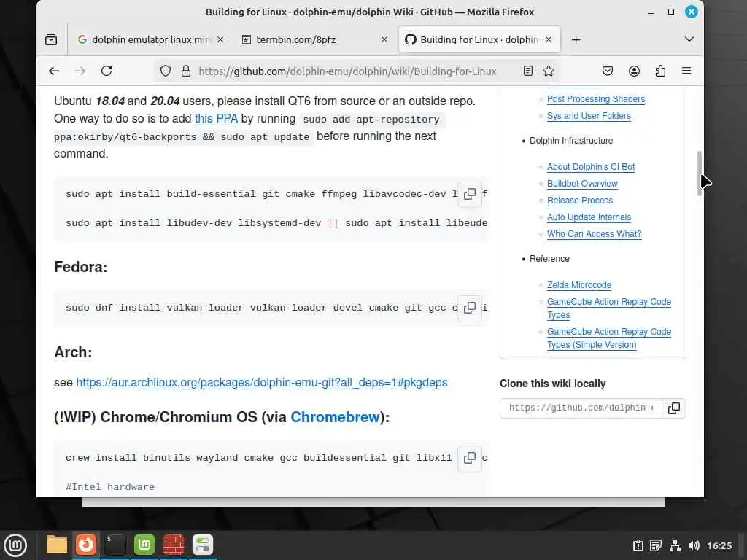Expand the list all tabs chevron
Image resolution: width=747 pixels, height=560 pixels.
(689, 39)
